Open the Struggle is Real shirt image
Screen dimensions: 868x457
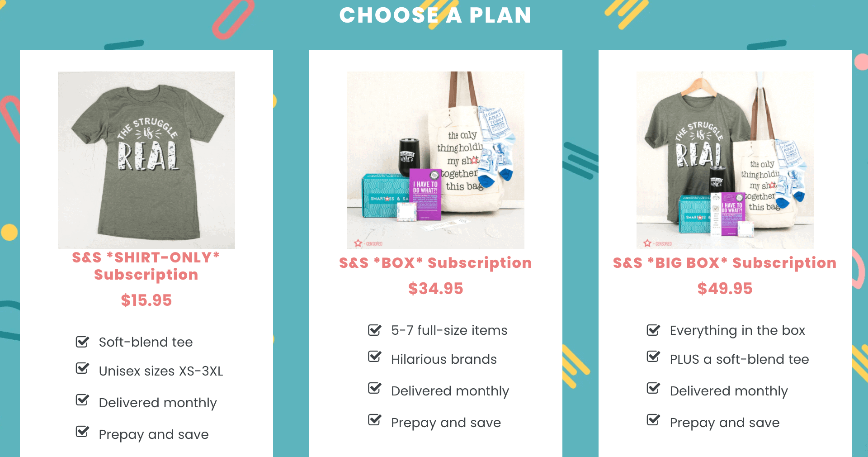click(x=146, y=160)
